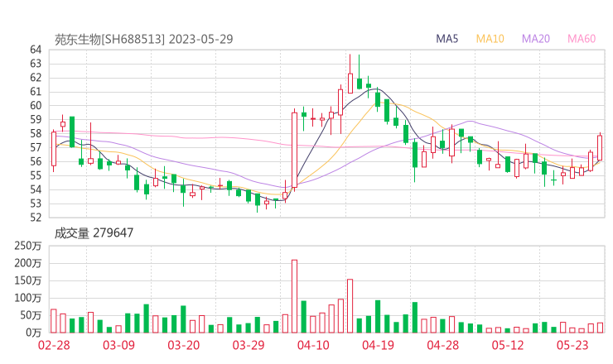
Task: Click the red volume bar reaching 150万
Action: 350,306
